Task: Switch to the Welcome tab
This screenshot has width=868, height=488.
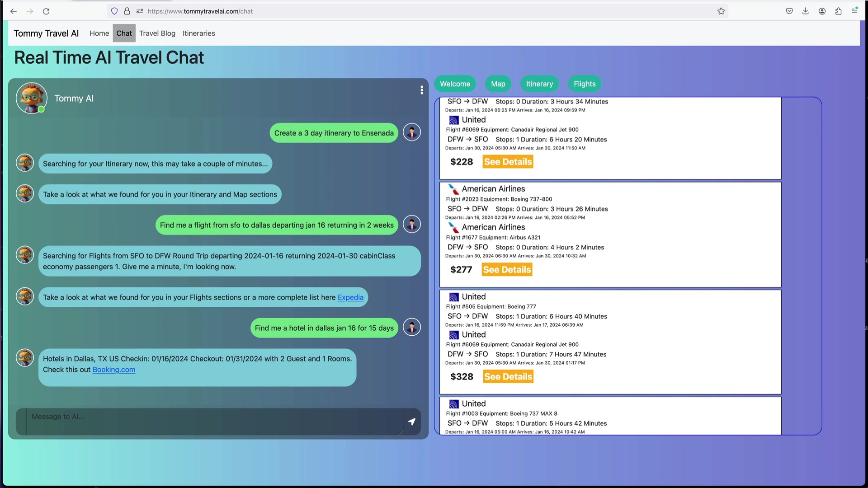Action: tap(455, 84)
